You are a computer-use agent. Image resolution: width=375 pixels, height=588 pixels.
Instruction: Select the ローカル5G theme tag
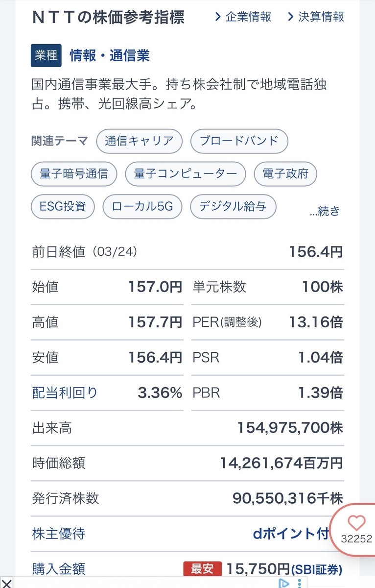pyautogui.click(x=142, y=206)
